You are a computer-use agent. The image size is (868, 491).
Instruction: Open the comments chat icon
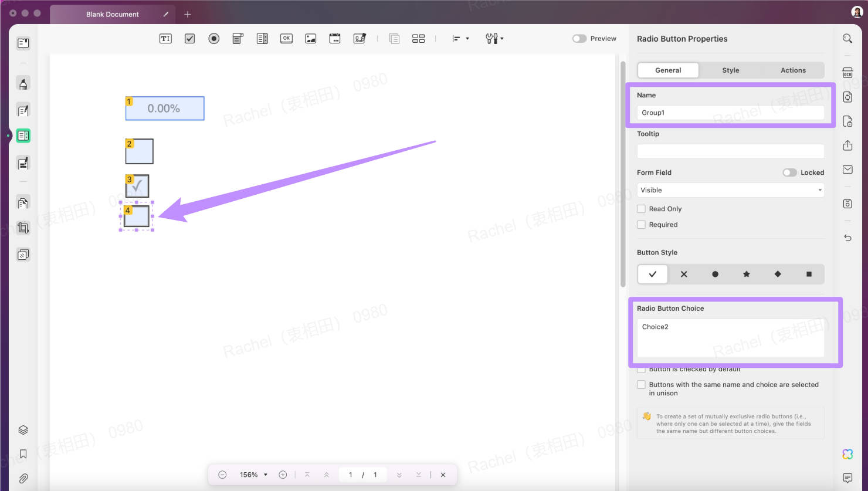(847, 478)
